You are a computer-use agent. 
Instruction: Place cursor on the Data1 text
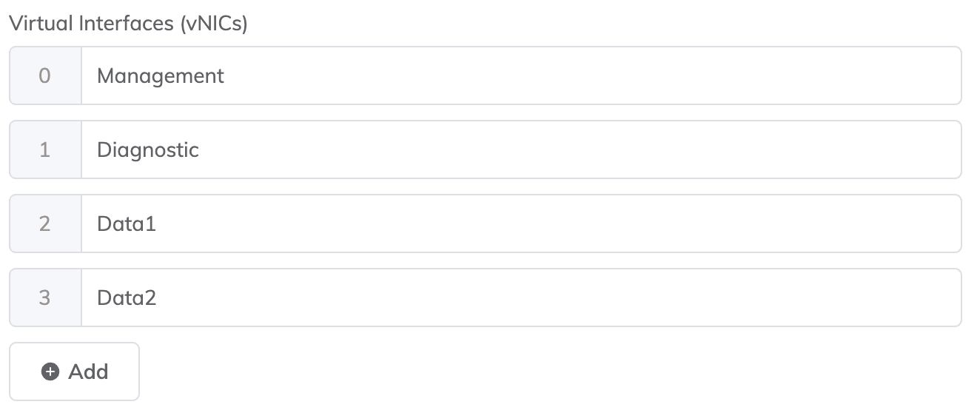127,224
